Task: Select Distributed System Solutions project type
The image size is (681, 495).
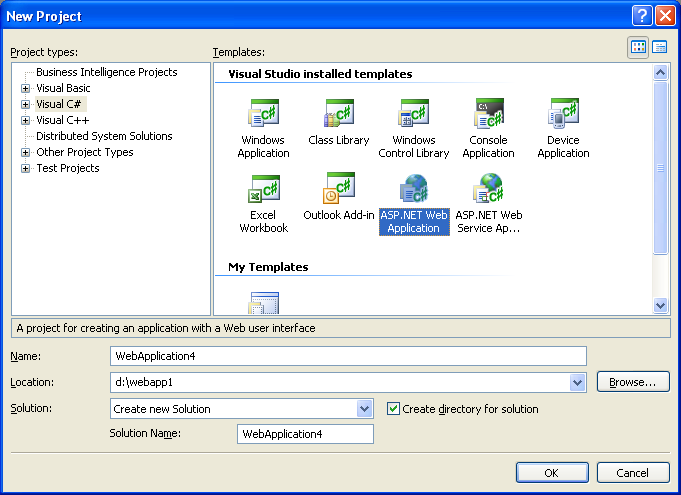Action: tap(104, 136)
